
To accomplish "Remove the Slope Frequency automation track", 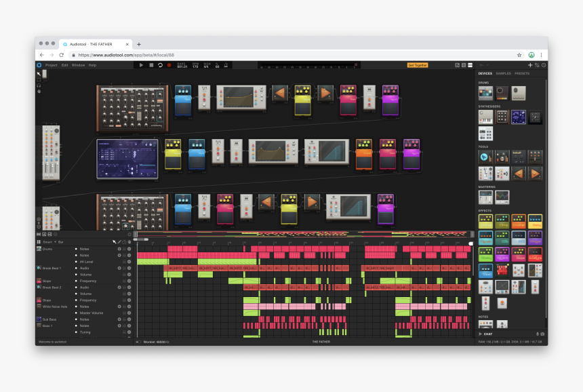I will tap(129, 281).
